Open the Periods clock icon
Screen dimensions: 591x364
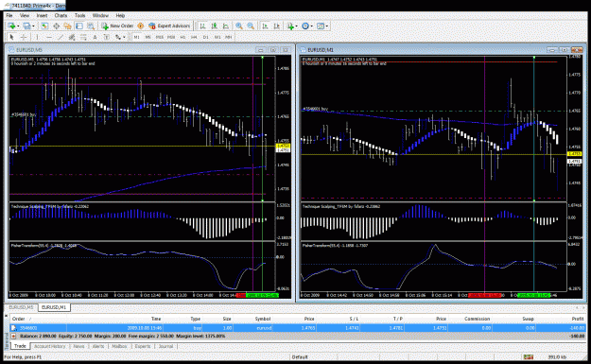305,26
